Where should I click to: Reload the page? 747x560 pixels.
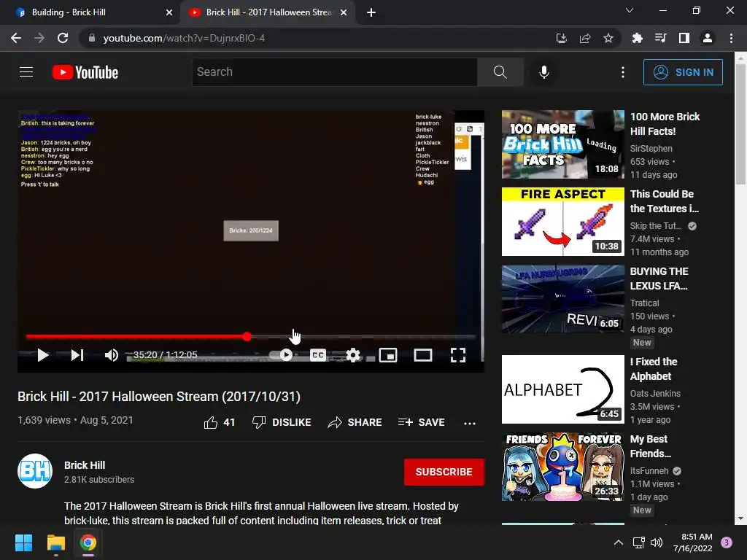(x=63, y=38)
